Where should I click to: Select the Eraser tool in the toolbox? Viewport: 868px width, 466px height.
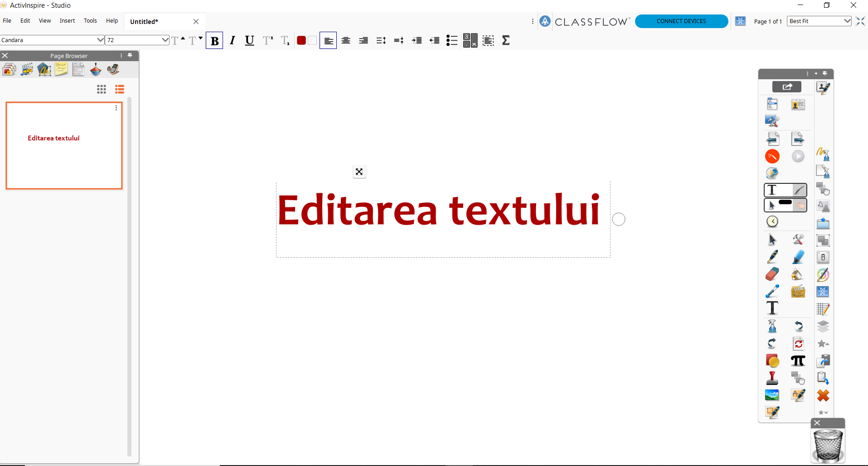(x=772, y=274)
